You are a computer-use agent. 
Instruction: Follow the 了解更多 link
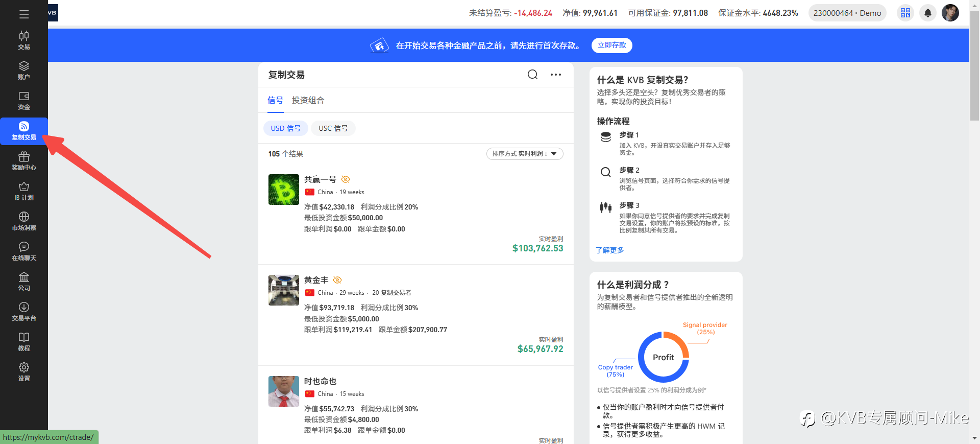(610, 250)
